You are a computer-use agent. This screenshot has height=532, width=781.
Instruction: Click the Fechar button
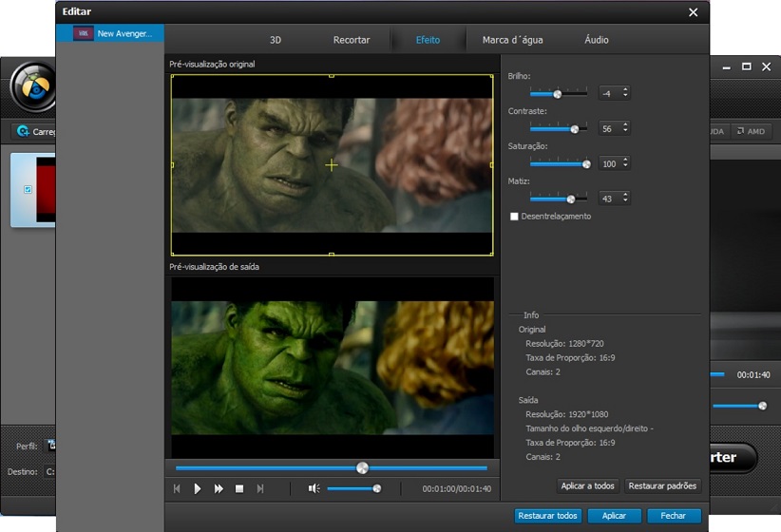(673, 516)
